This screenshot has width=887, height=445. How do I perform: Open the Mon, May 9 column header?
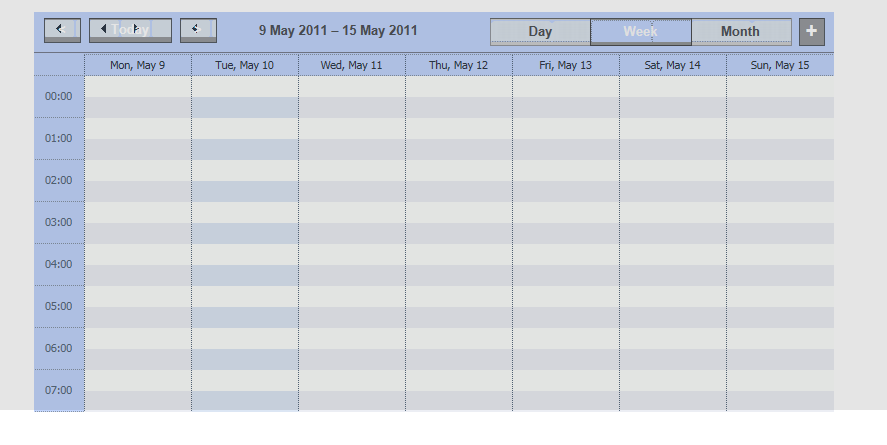pos(137,65)
